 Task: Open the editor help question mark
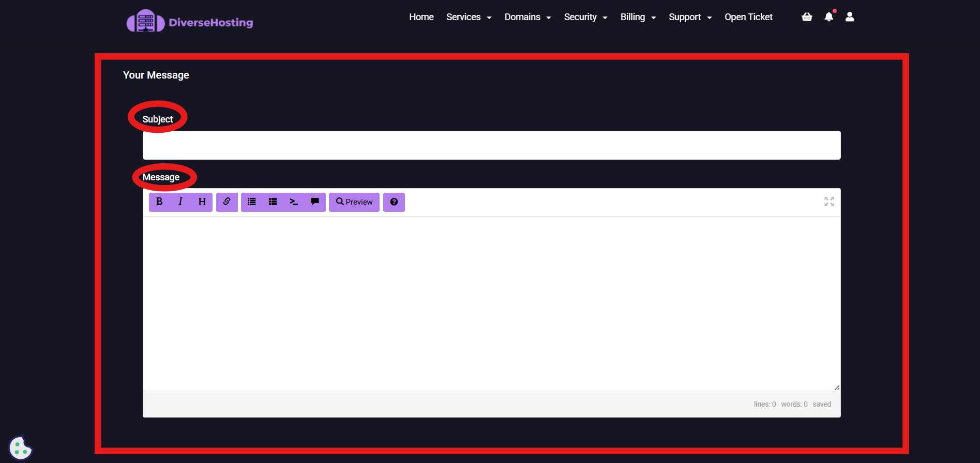[394, 202]
